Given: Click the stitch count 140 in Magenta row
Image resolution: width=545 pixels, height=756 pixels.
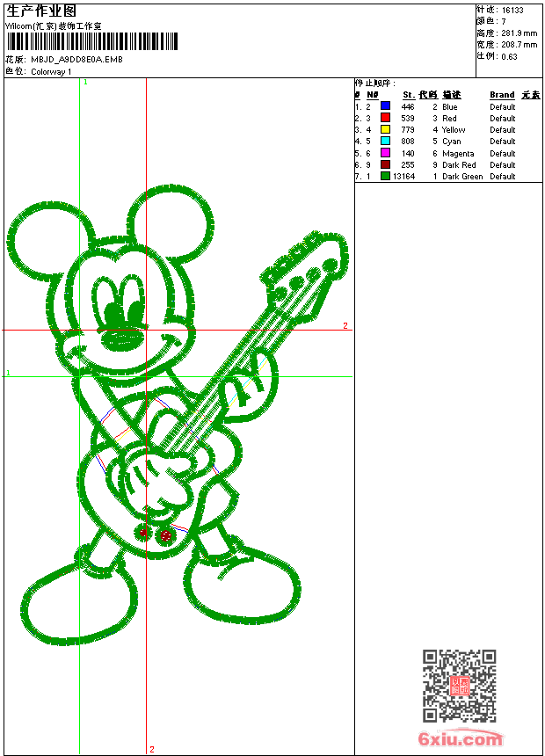Looking at the screenshot, I should point(408,154).
